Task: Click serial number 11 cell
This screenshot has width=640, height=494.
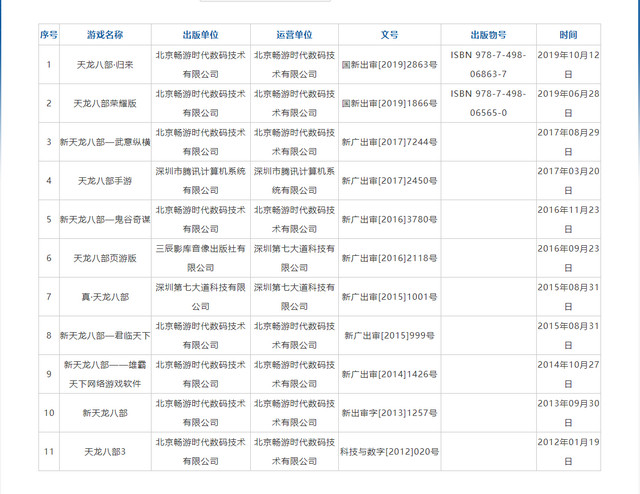Action: pos(49,452)
